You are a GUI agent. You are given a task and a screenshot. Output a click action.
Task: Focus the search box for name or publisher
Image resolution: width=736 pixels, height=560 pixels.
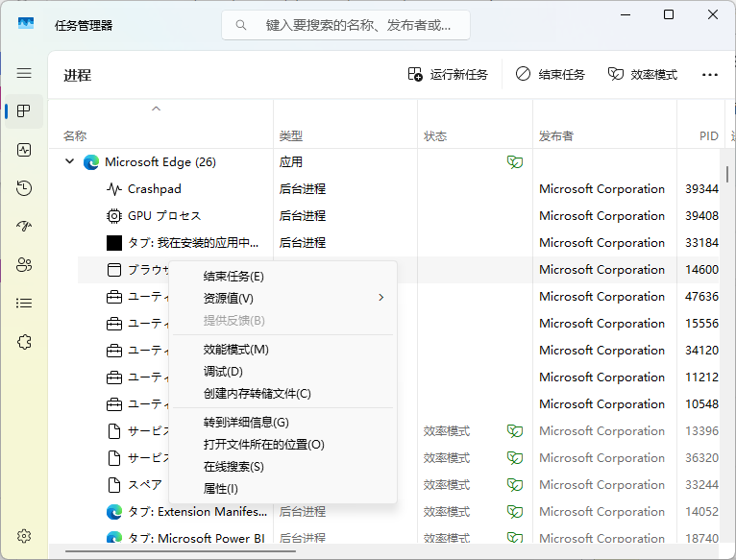(346, 25)
